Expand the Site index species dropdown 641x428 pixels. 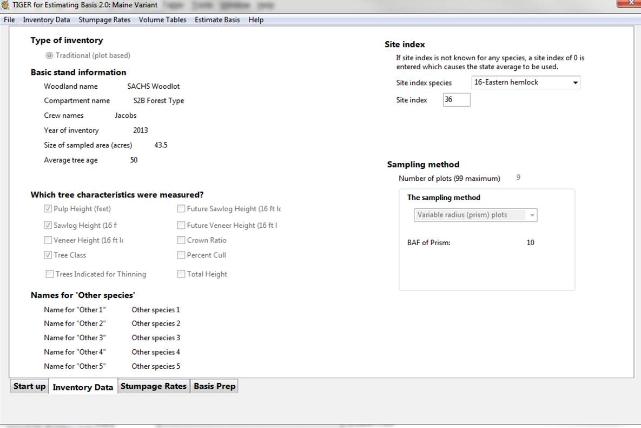coord(576,82)
